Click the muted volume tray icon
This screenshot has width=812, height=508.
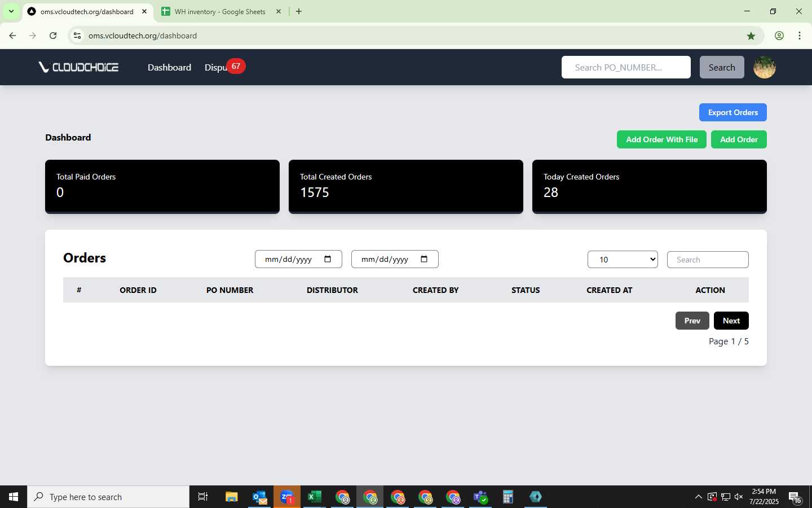point(739,497)
